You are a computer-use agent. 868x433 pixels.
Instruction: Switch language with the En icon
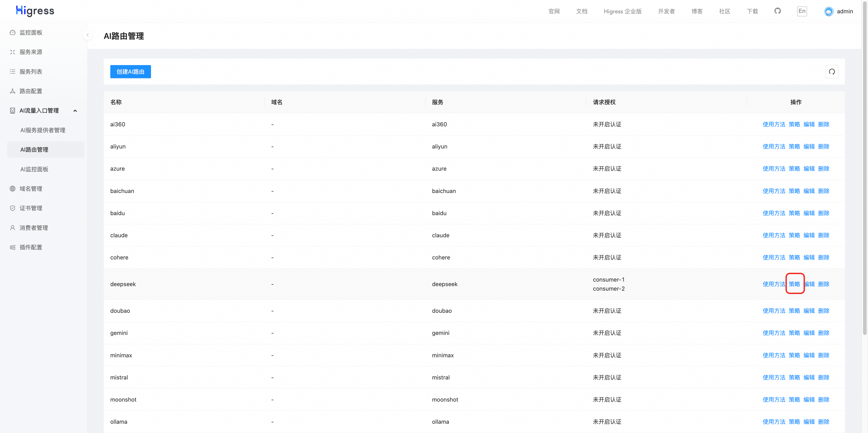point(802,11)
